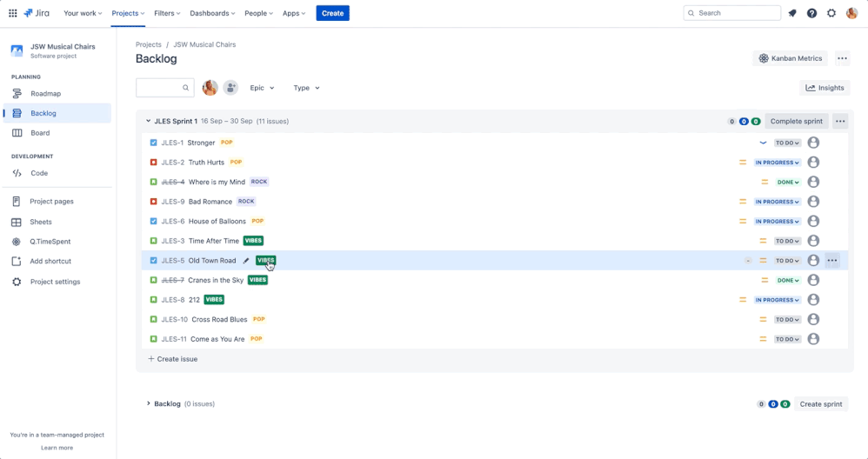The height and width of the screenshot is (459, 868).
Task: Click the task type icon of JLES-6
Action: pos(153,221)
